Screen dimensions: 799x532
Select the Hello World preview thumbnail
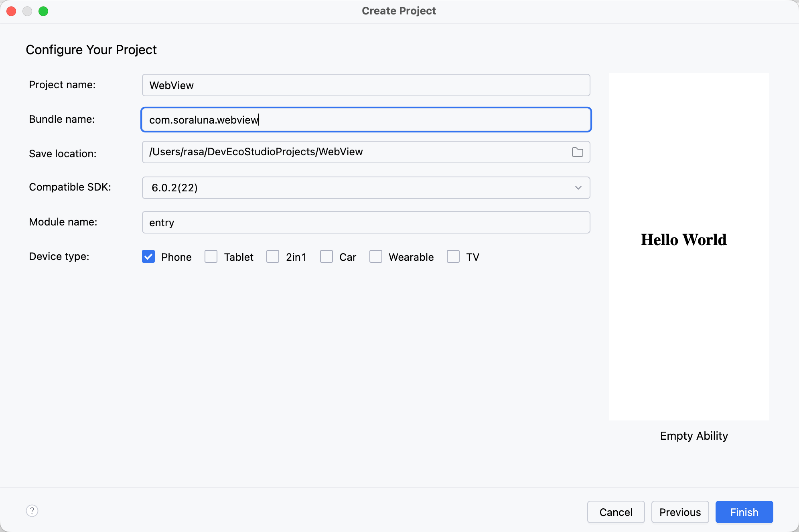[689, 246]
